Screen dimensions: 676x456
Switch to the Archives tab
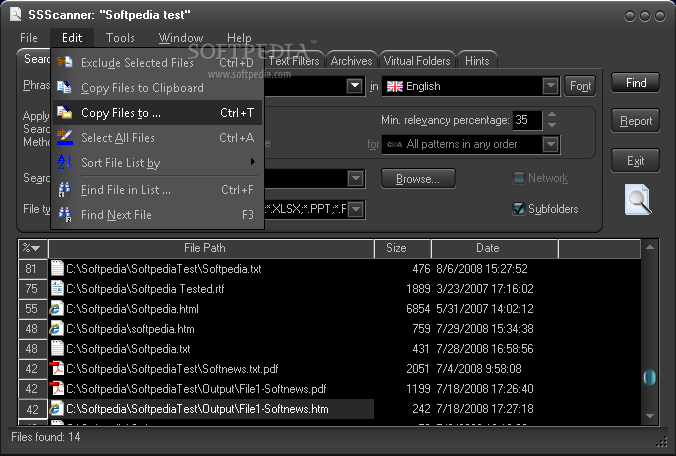tap(351, 61)
